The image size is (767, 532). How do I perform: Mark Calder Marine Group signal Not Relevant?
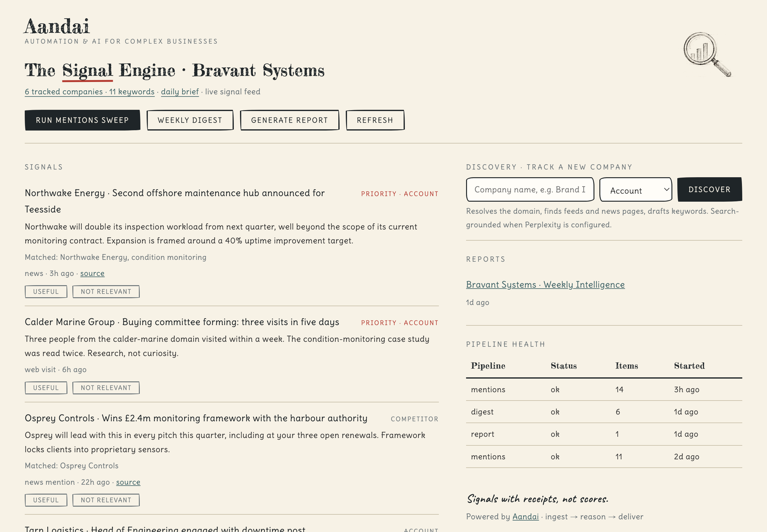(106, 388)
